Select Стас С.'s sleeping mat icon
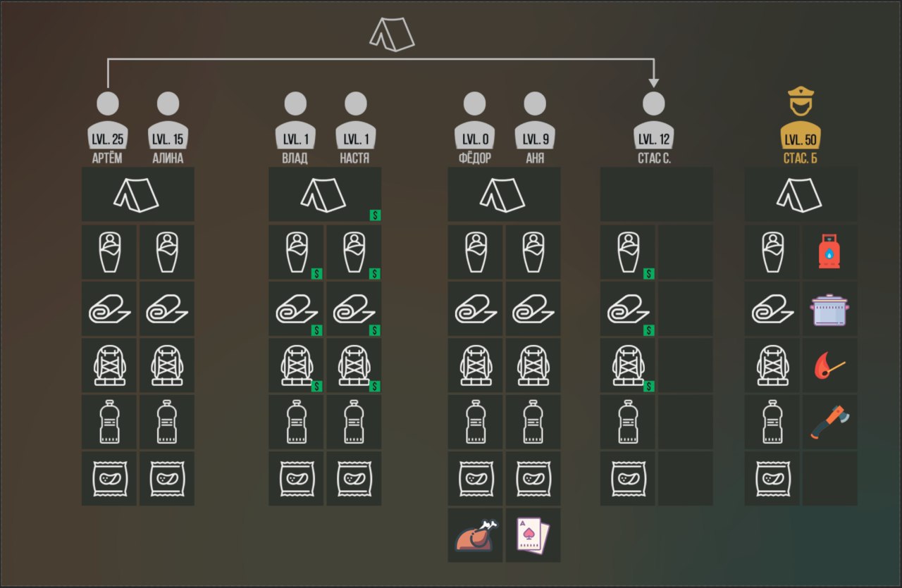Image resolution: width=902 pixels, height=588 pixels. point(627,309)
